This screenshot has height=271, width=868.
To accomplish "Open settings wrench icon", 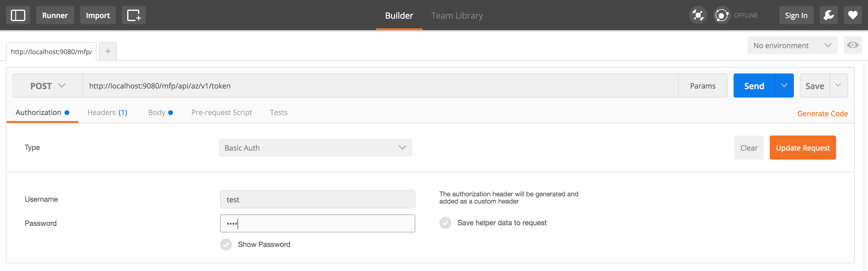I will (828, 15).
